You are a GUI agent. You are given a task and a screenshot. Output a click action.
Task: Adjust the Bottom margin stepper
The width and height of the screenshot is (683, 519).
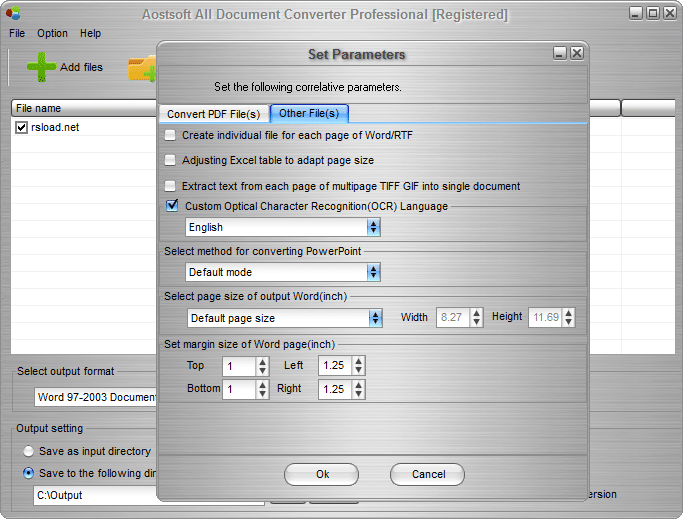coord(262,389)
